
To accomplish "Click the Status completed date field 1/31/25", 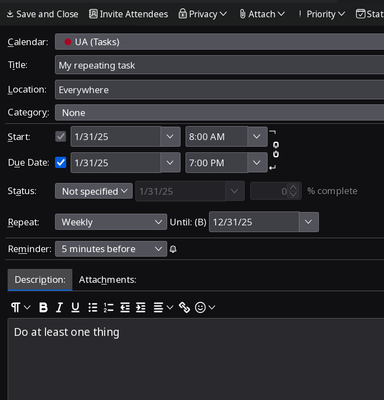I will point(180,191).
